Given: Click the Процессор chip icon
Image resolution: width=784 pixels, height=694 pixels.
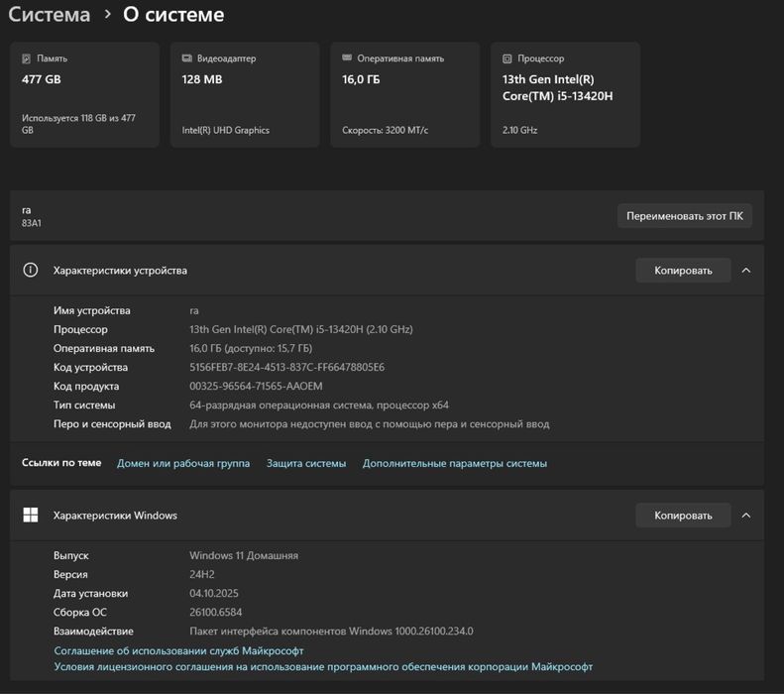Looking at the screenshot, I should [507, 58].
